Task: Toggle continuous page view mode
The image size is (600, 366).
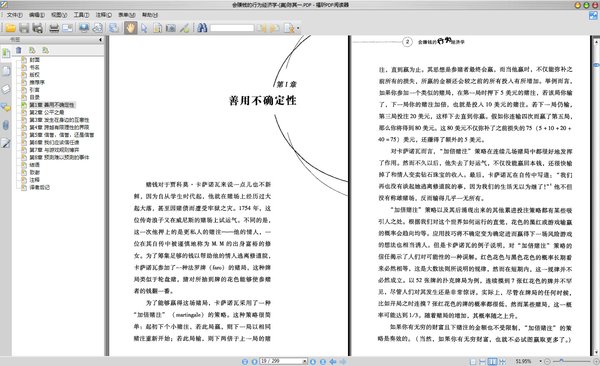Action: pyautogui.click(x=483, y=361)
